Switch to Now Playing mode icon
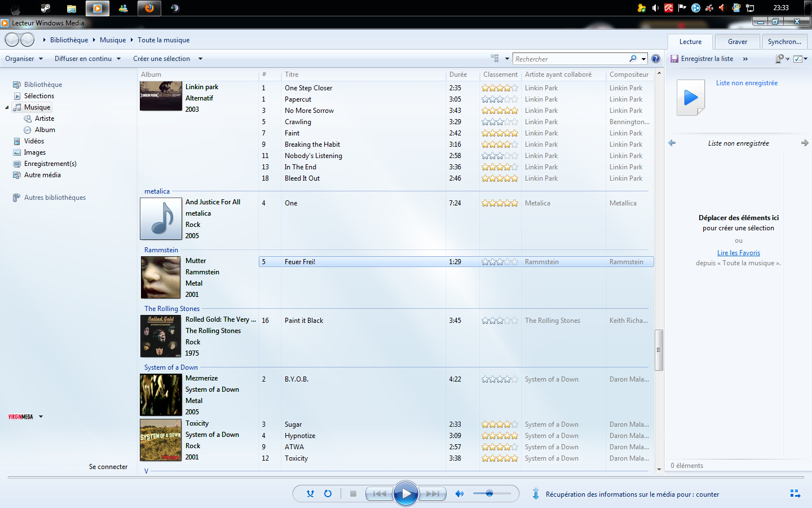 point(795,494)
